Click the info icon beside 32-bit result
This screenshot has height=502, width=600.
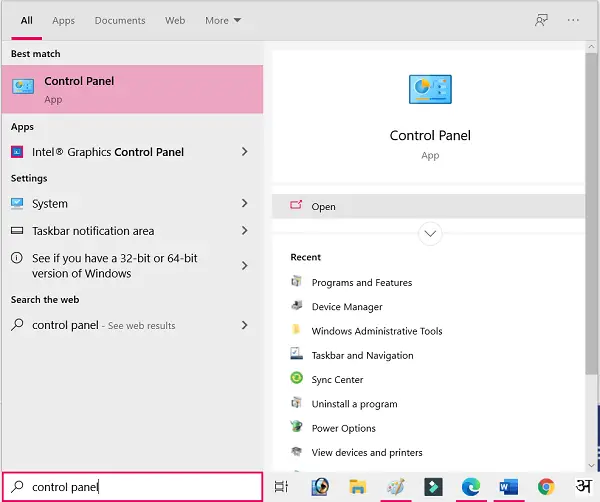[x=16, y=258]
